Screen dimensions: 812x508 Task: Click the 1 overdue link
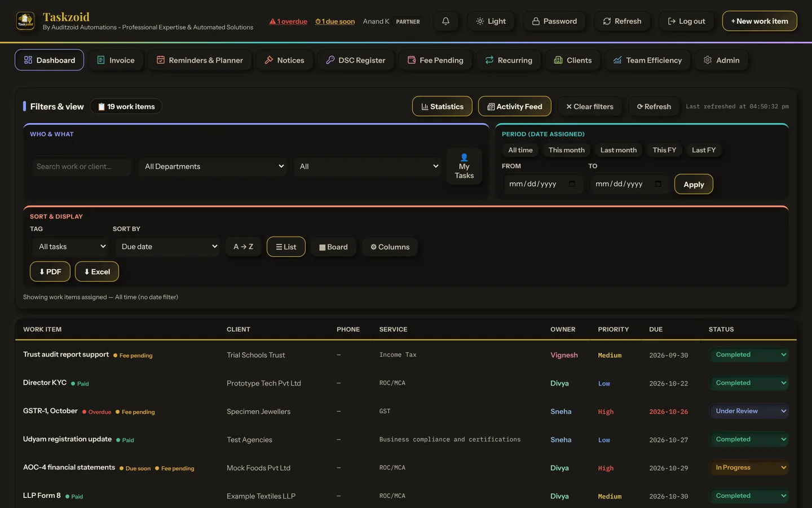click(x=288, y=21)
